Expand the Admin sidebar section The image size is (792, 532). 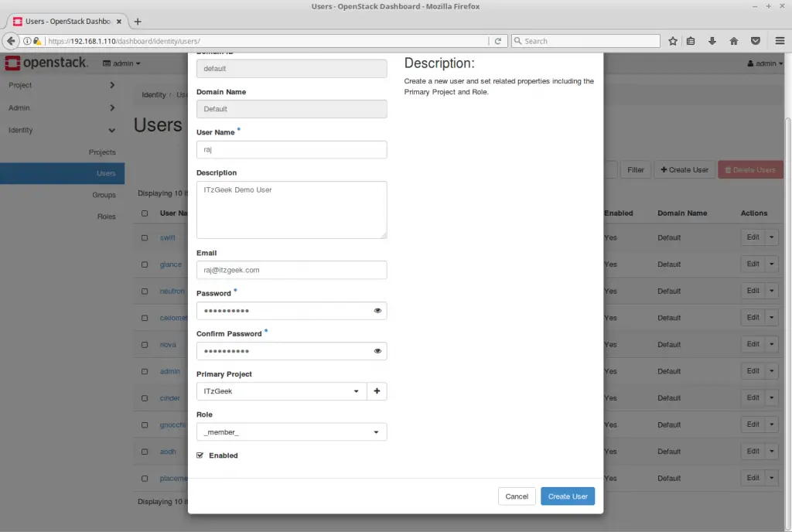coord(62,107)
